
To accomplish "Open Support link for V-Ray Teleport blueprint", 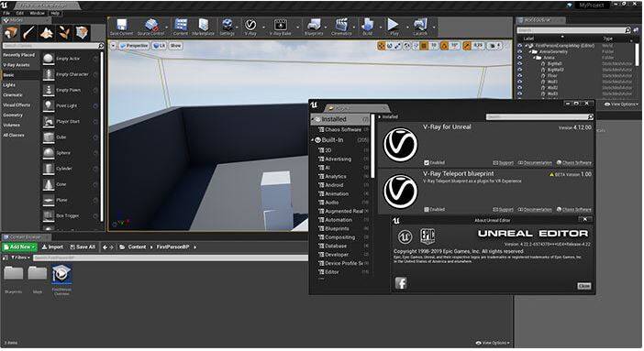I will pos(503,209).
